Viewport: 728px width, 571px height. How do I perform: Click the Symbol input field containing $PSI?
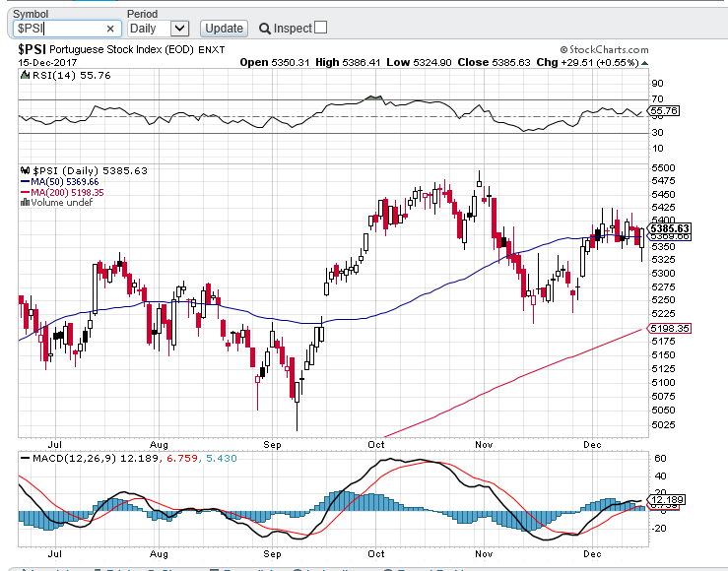click(x=66, y=29)
